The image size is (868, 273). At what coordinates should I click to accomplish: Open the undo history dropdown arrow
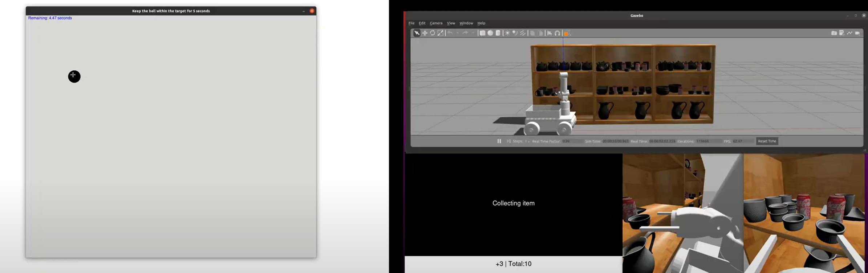pos(458,33)
